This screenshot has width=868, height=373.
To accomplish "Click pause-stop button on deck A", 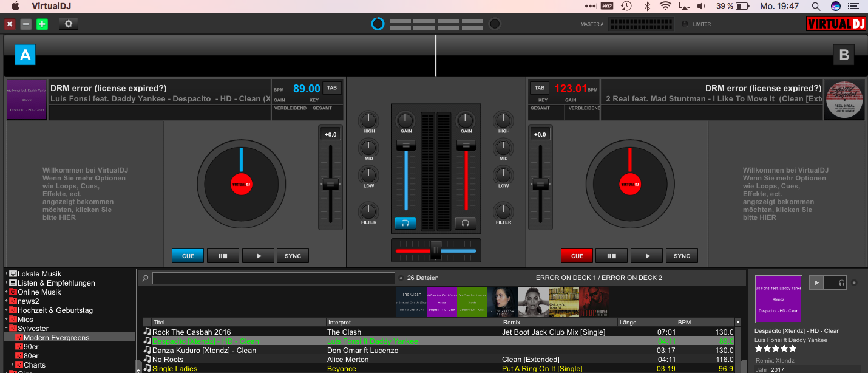I will (223, 256).
